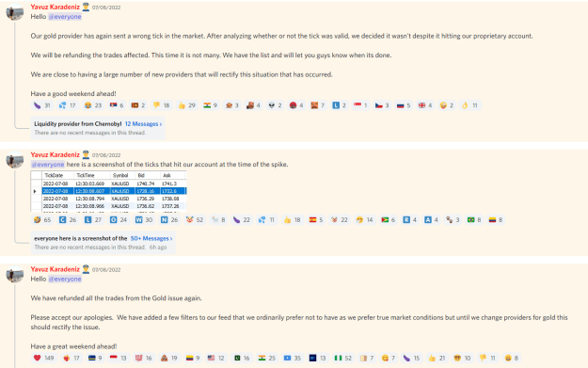Click the zany face reaction with count 2

pyautogui.click(x=447, y=105)
